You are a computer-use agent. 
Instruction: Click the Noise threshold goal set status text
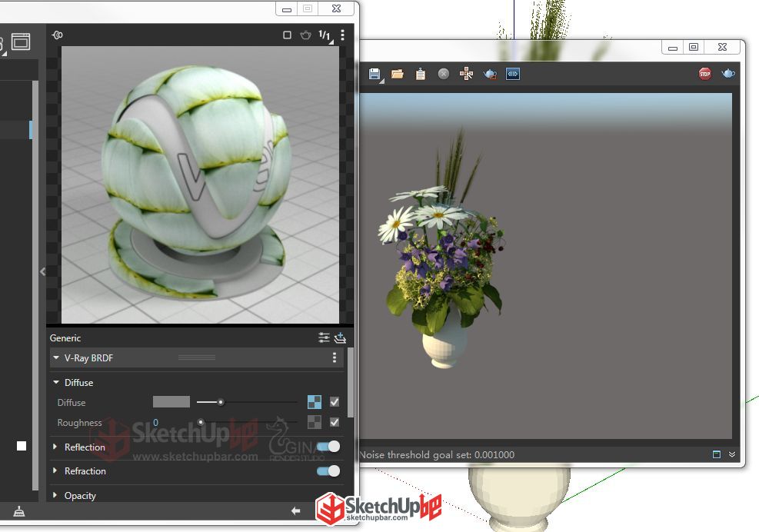437,454
